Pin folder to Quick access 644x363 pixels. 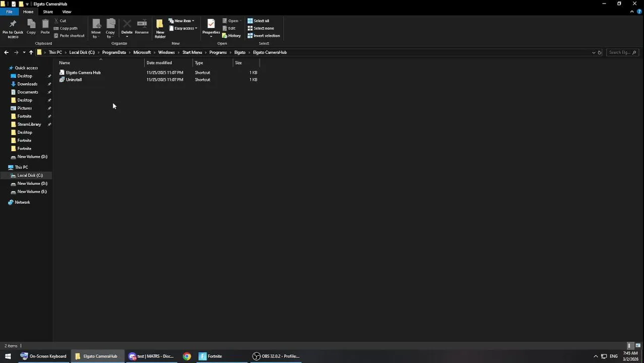click(x=13, y=29)
